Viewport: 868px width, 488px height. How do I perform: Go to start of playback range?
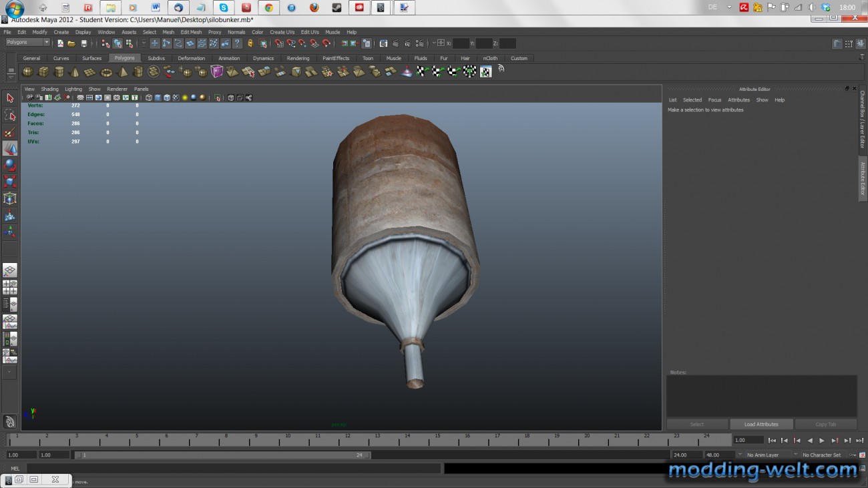772,441
